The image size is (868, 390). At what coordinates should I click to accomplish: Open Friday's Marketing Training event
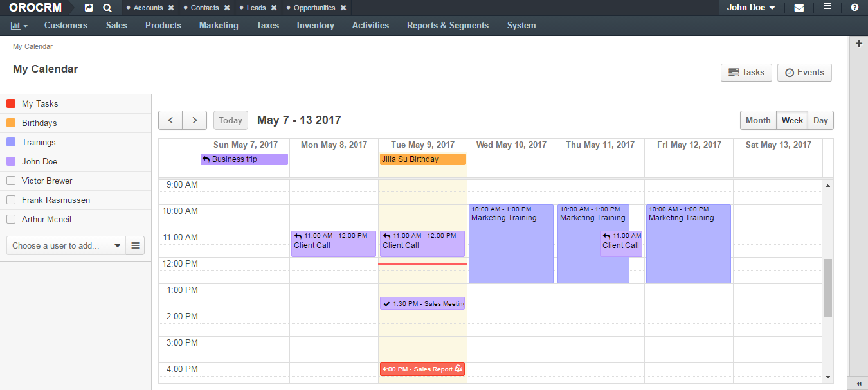(x=689, y=244)
